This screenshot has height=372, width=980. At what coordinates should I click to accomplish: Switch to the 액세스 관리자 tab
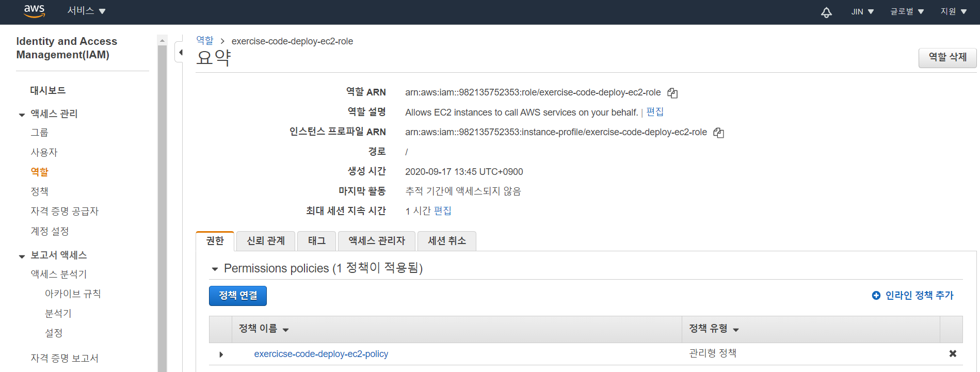tap(377, 241)
